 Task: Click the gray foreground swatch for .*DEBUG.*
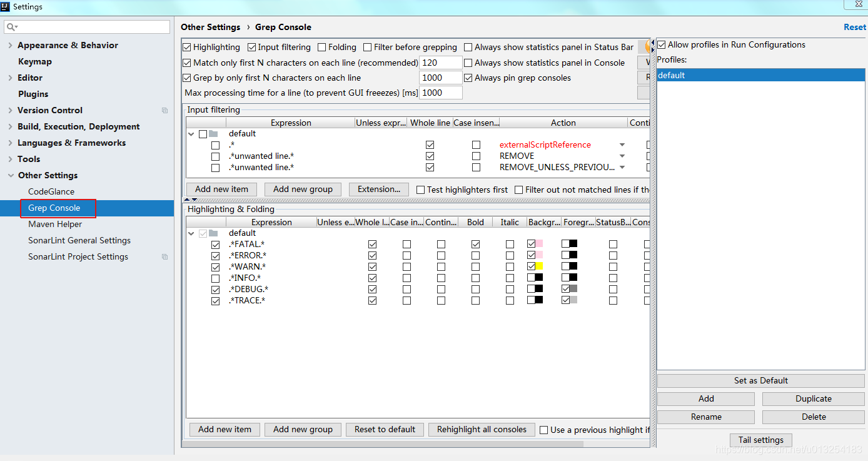[573, 289]
